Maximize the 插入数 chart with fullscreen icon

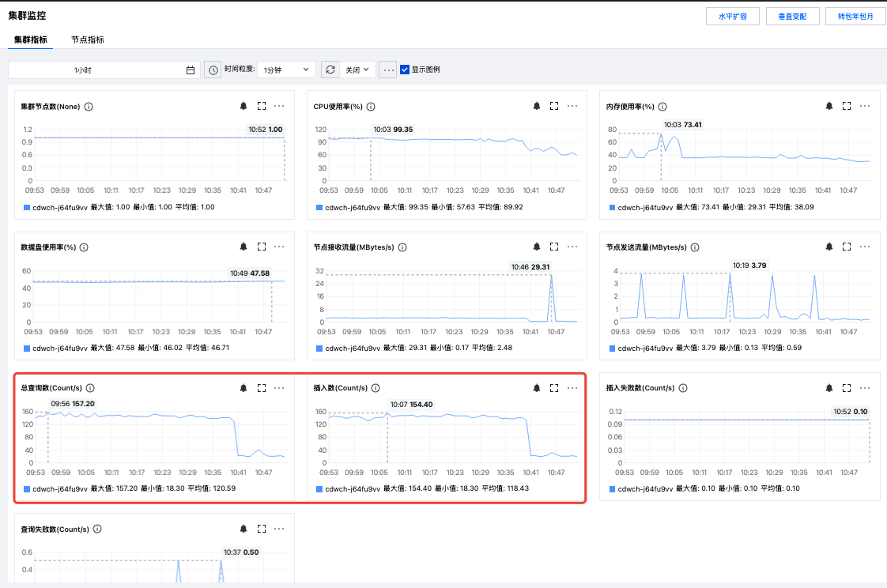[554, 388]
